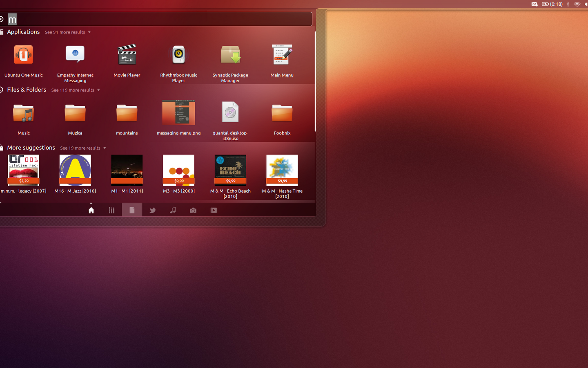The image size is (588, 368).
Task: Select M1 - M1 [2011] album
Action: click(x=127, y=174)
